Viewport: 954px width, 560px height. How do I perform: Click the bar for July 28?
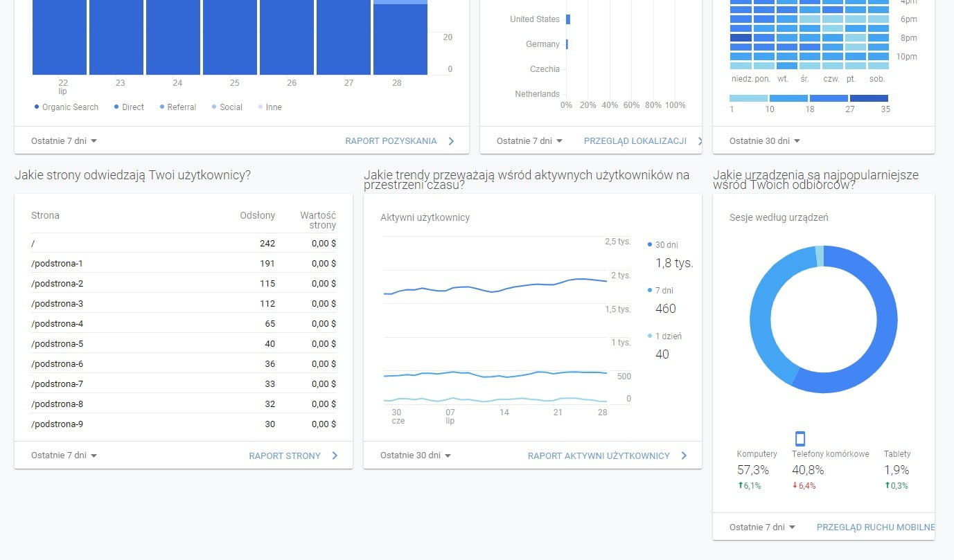(400, 38)
